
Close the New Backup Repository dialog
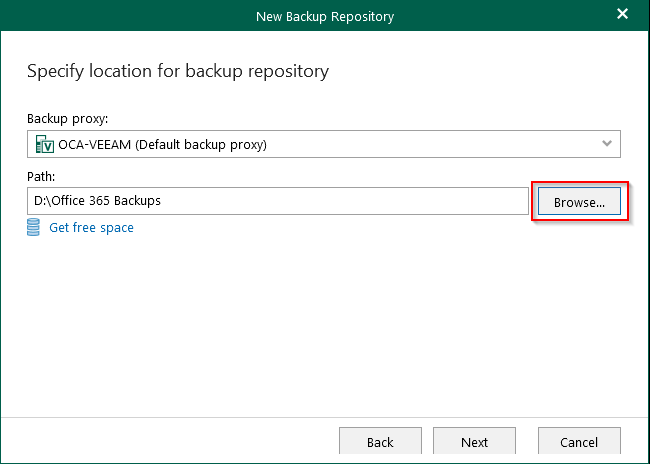[622, 14]
